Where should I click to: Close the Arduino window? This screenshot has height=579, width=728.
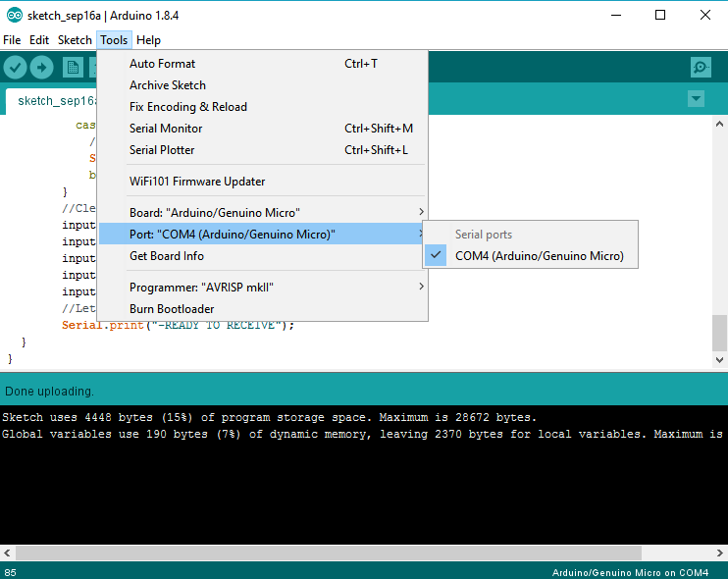705,16
